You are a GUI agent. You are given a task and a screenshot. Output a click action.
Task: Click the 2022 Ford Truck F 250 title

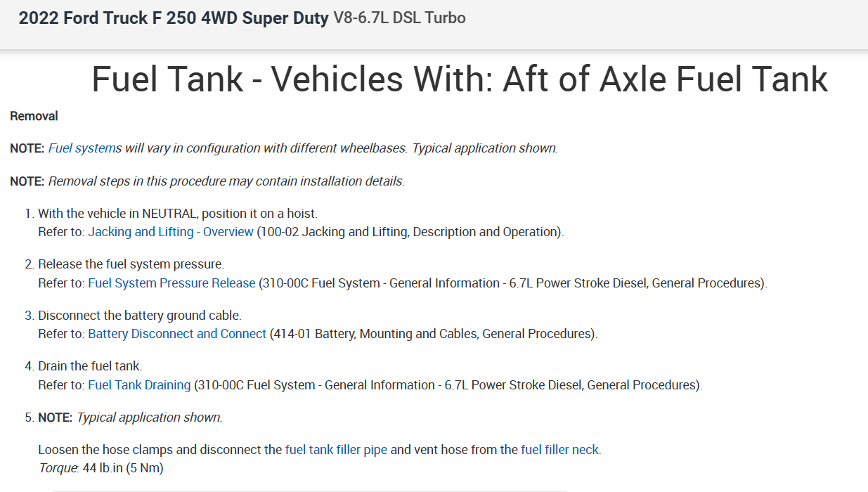coord(174,18)
